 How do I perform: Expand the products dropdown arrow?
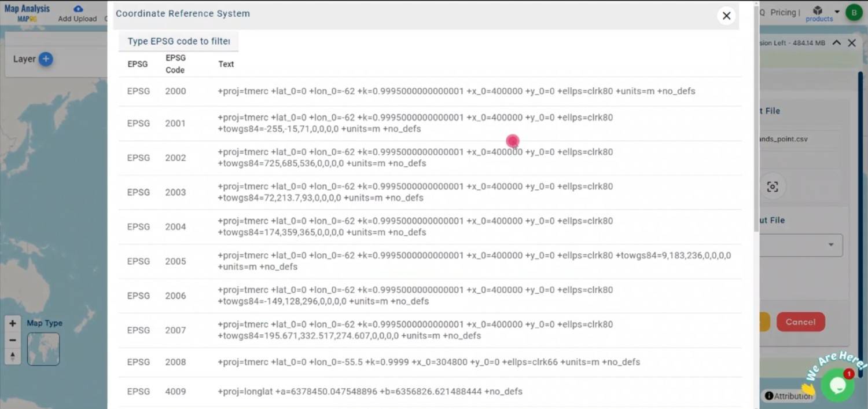coord(837,12)
